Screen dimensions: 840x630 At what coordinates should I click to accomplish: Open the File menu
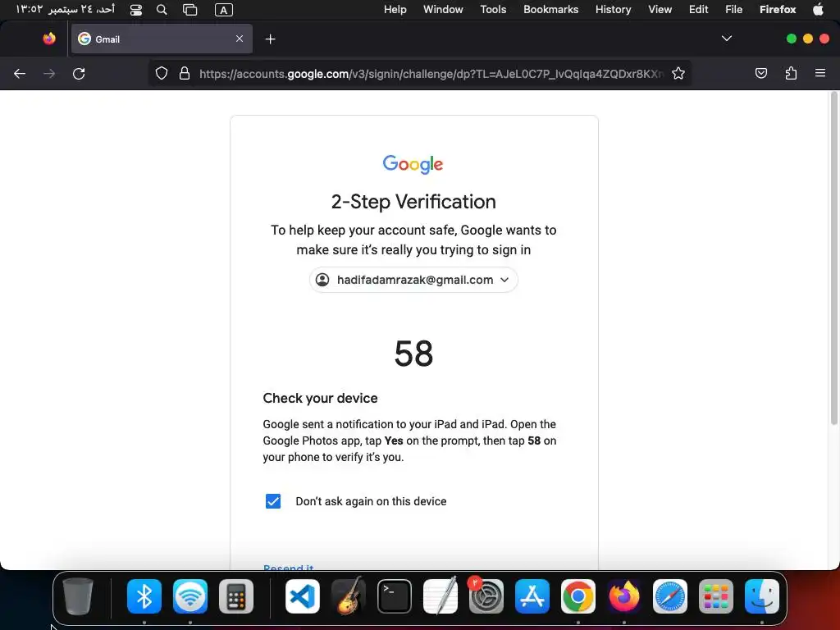(734, 10)
